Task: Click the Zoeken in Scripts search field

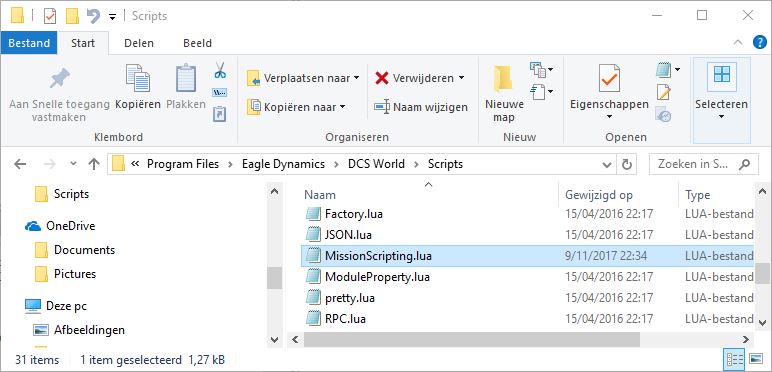Action: pos(703,164)
